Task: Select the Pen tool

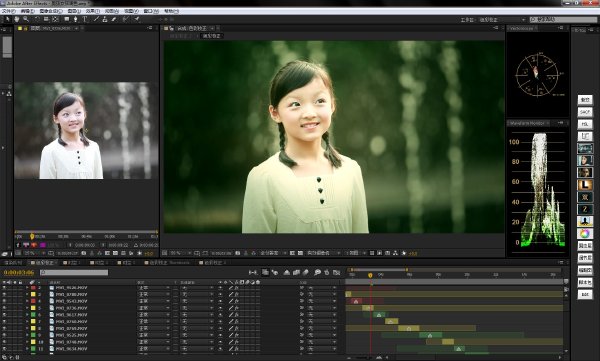Action: (x=75, y=19)
